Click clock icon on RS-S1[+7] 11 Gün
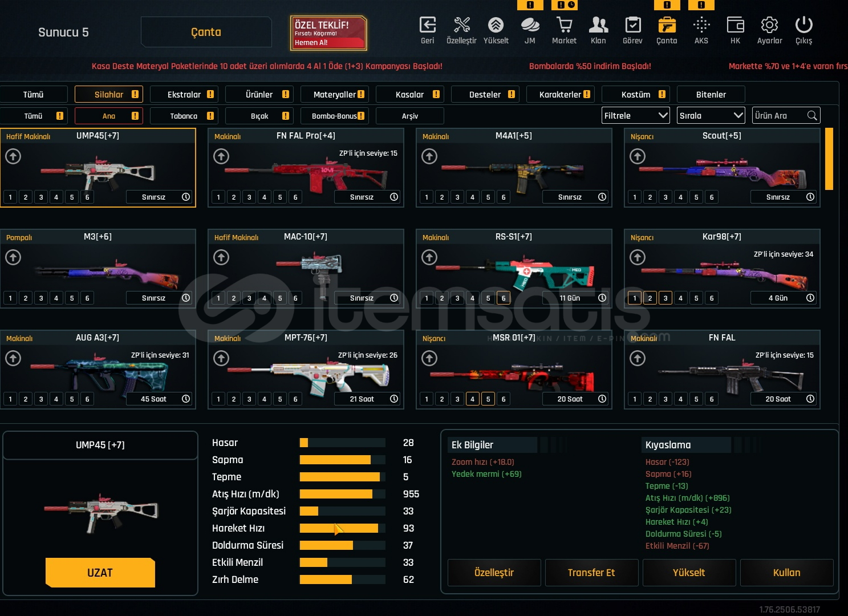 coord(602,298)
